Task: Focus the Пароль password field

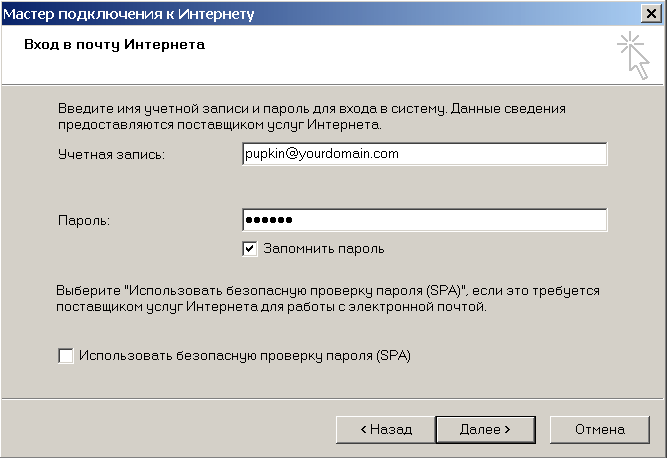Action: [424, 220]
